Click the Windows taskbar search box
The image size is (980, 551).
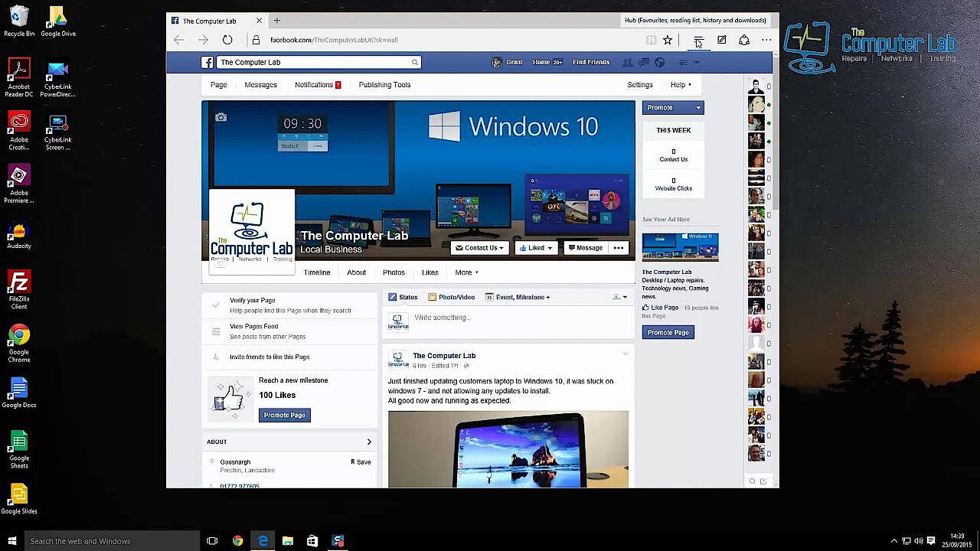coord(113,541)
